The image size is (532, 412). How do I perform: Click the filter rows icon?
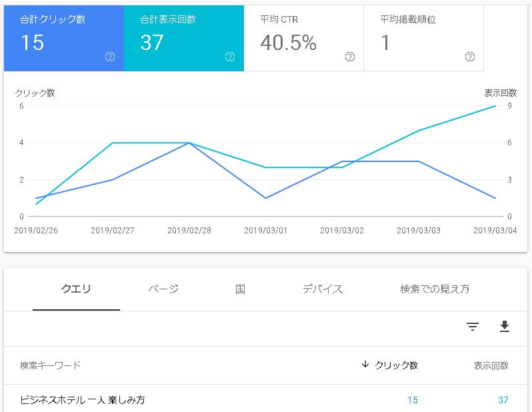click(x=473, y=327)
